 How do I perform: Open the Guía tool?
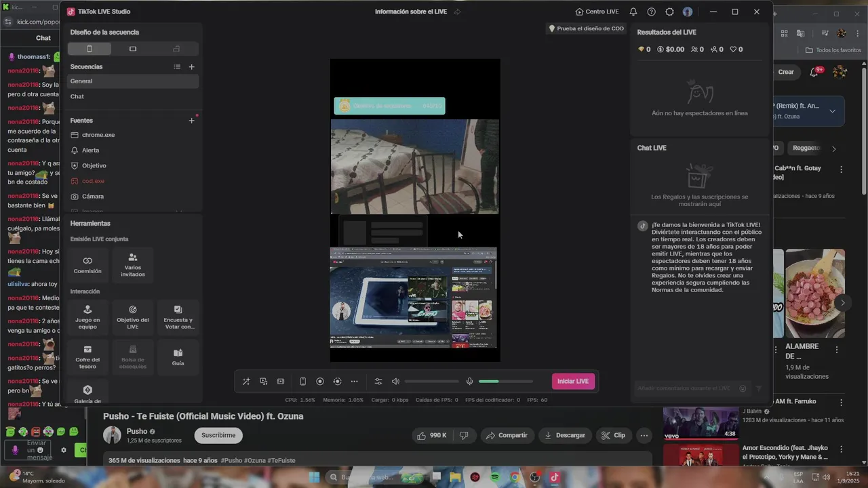coord(178,357)
